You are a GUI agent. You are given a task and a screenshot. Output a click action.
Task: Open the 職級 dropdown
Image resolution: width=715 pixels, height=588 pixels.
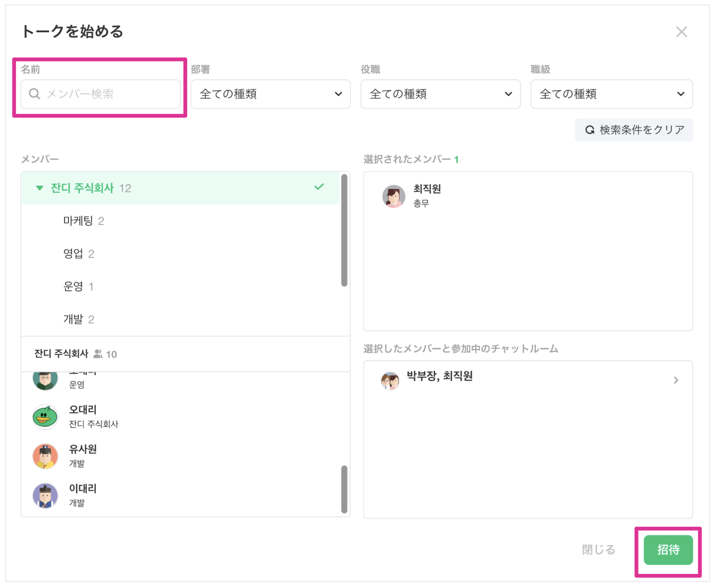coord(611,94)
